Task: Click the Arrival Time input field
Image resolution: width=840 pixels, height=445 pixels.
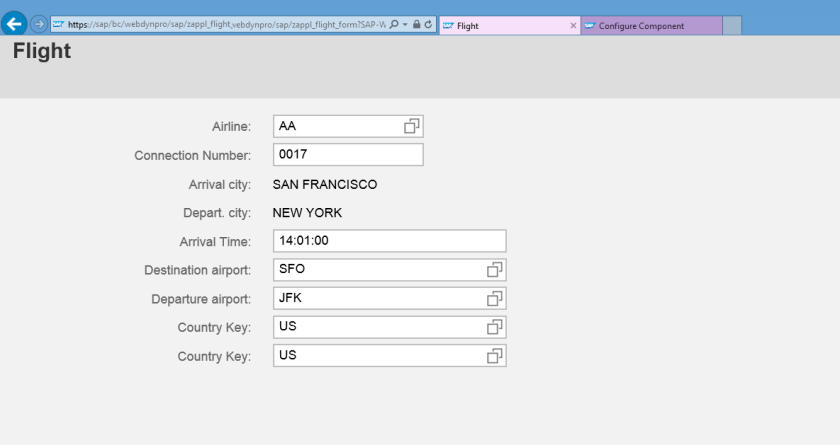Action: pos(389,241)
